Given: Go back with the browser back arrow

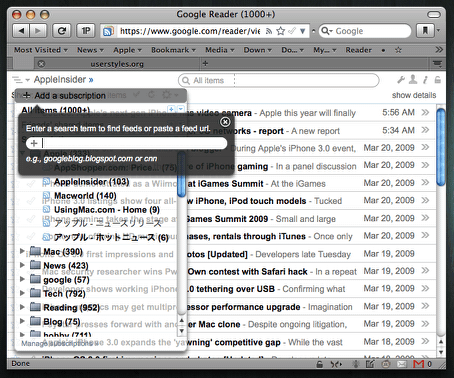Looking at the screenshot, I should pos(21,31).
